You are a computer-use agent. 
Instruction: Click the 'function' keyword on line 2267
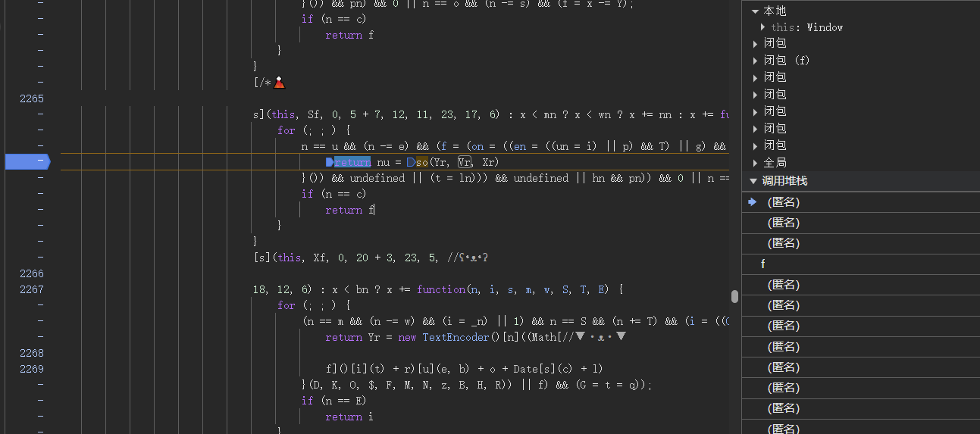pyautogui.click(x=441, y=289)
